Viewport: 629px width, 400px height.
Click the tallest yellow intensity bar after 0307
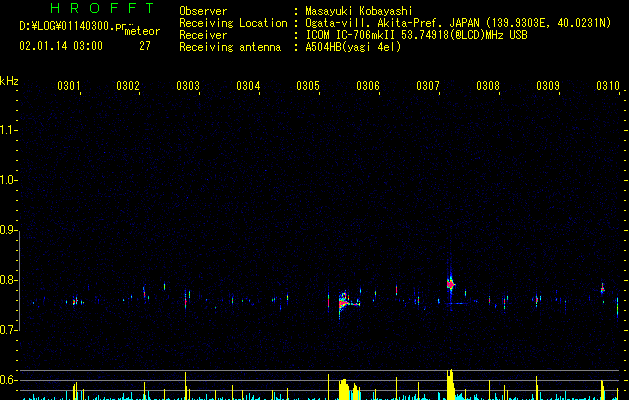pos(451,384)
